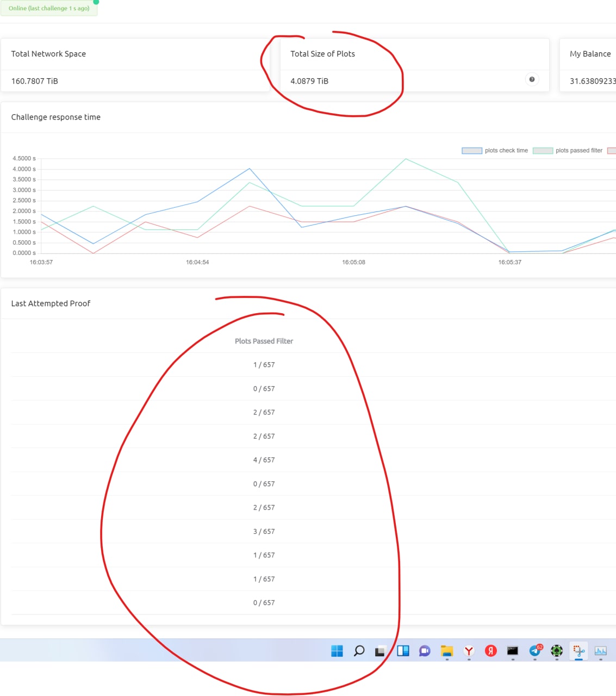
Task: Click the 2.5000 s y-axis label
Action: (x=24, y=200)
